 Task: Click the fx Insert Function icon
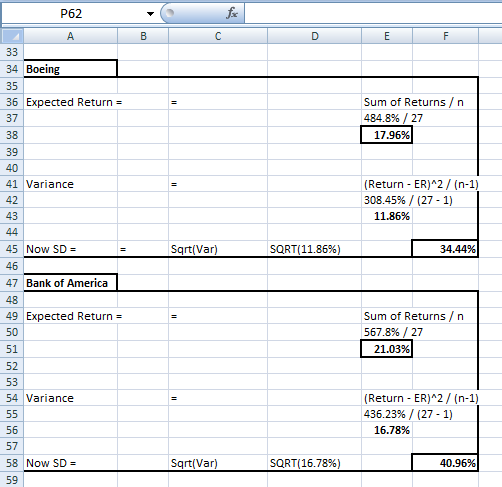(x=232, y=13)
